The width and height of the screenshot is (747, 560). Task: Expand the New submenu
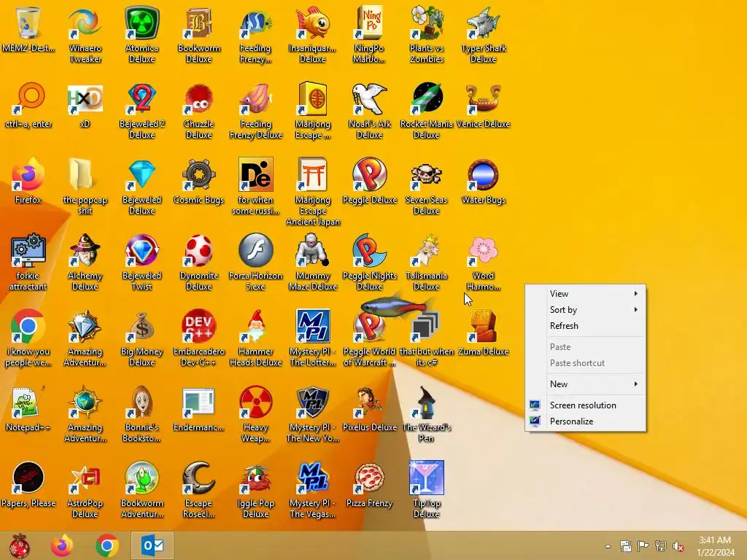(x=586, y=384)
